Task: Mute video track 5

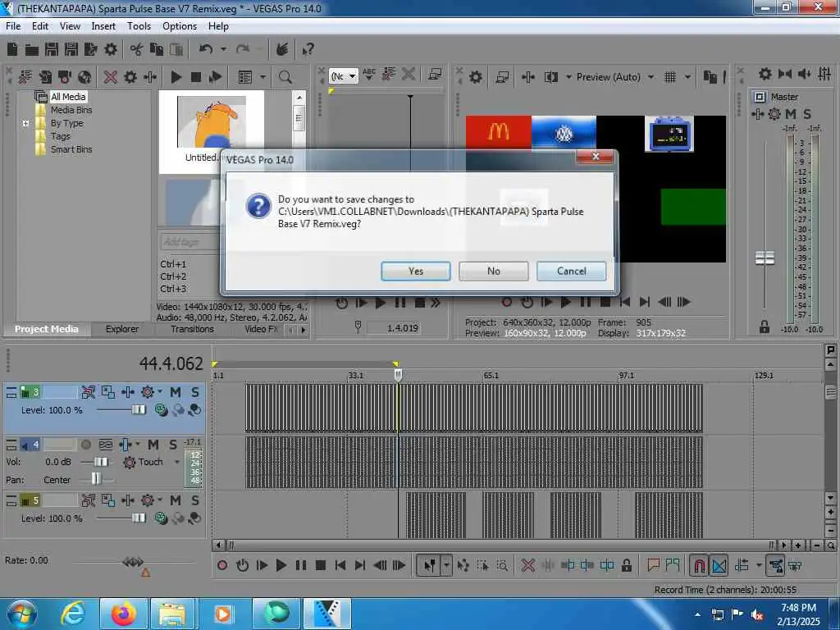Action: tap(176, 500)
